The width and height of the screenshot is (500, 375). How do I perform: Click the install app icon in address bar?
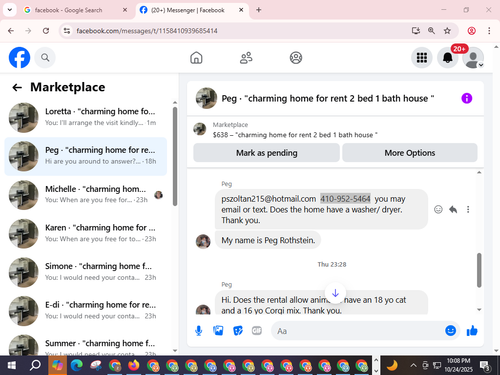pos(415,31)
